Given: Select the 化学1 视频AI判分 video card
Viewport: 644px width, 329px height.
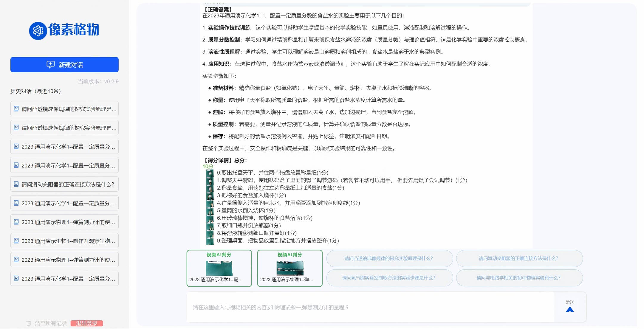Looking at the screenshot, I should click(x=219, y=268).
